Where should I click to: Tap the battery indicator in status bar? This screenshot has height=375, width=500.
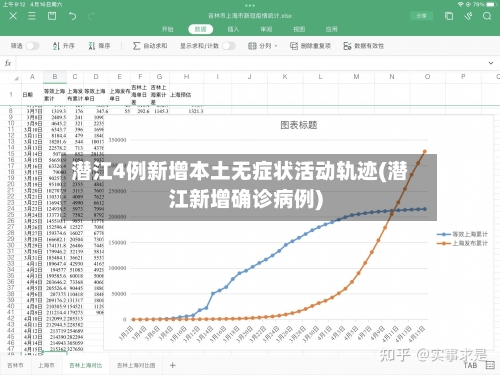click(x=491, y=4)
